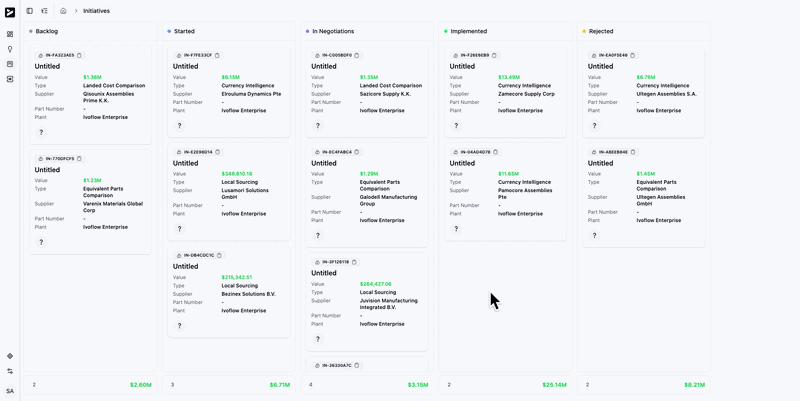Click question-mark avatar on Galodell Manufacturing card

click(x=318, y=236)
